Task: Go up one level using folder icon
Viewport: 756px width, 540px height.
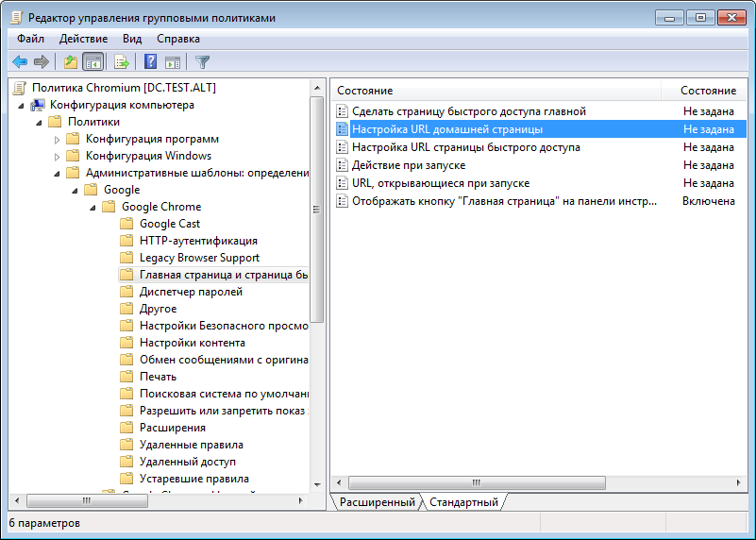Action: click(70, 62)
